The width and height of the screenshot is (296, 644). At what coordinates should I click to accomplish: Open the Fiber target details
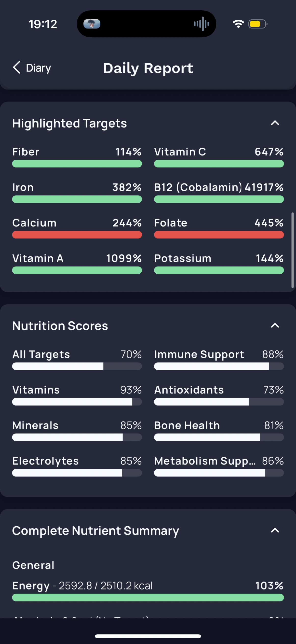click(77, 157)
